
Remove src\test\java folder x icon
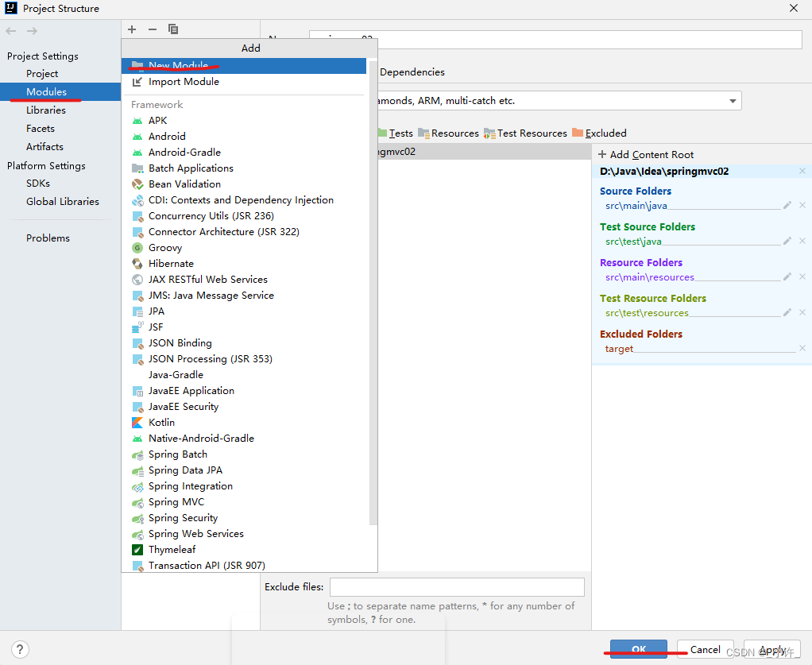(802, 241)
